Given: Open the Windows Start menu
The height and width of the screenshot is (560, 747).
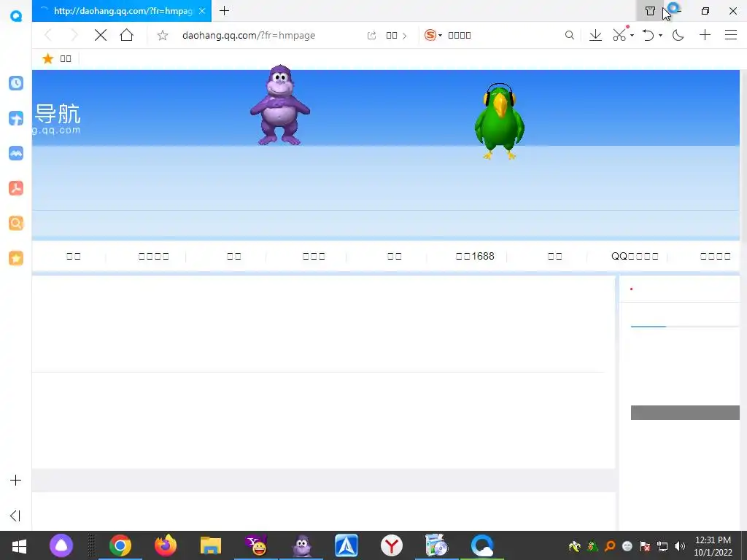Looking at the screenshot, I should coord(19,545).
